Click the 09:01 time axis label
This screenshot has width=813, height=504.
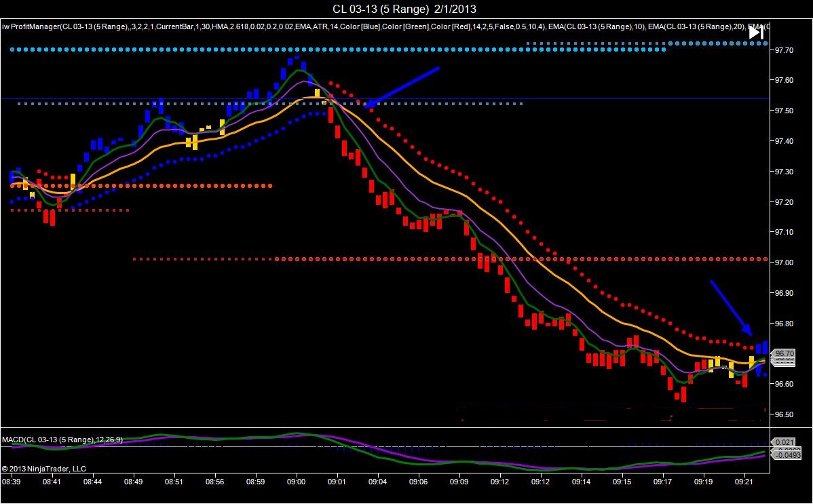[x=337, y=482]
